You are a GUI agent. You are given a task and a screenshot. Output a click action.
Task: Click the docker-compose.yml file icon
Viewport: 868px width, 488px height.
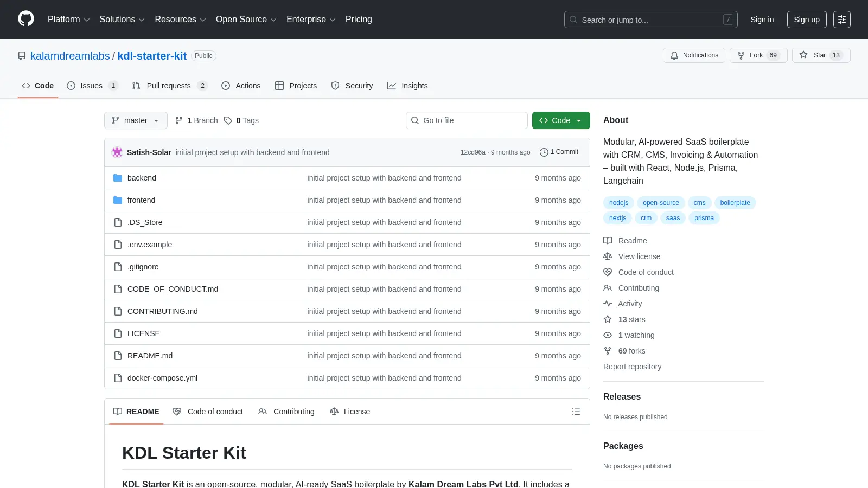coord(118,378)
